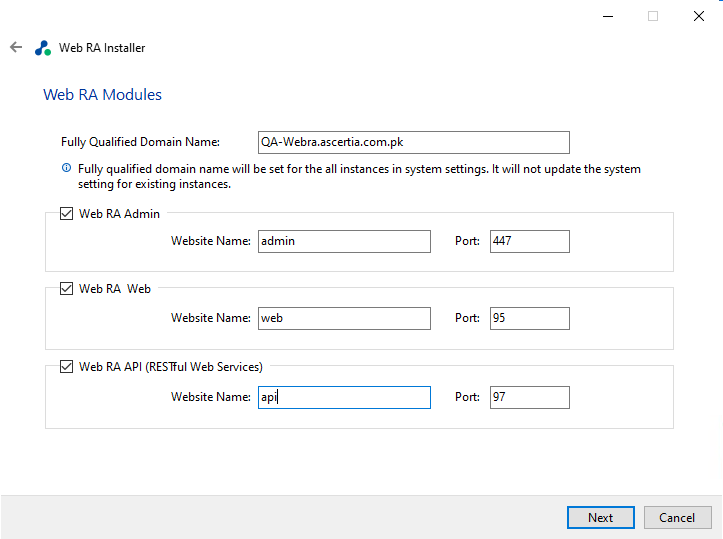Viewport: 723px width, 539px height.
Task: Close the Web RA Installer window
Action: [699, 16]
